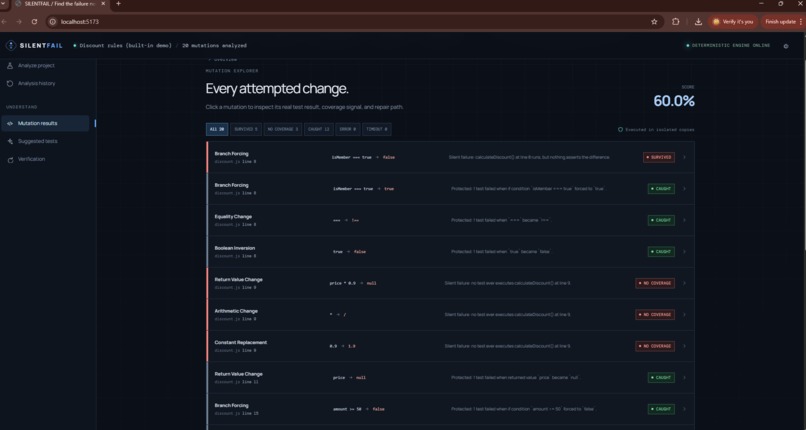
Task: Click 'isMember === true → false' mutation code
Action: 363,157
